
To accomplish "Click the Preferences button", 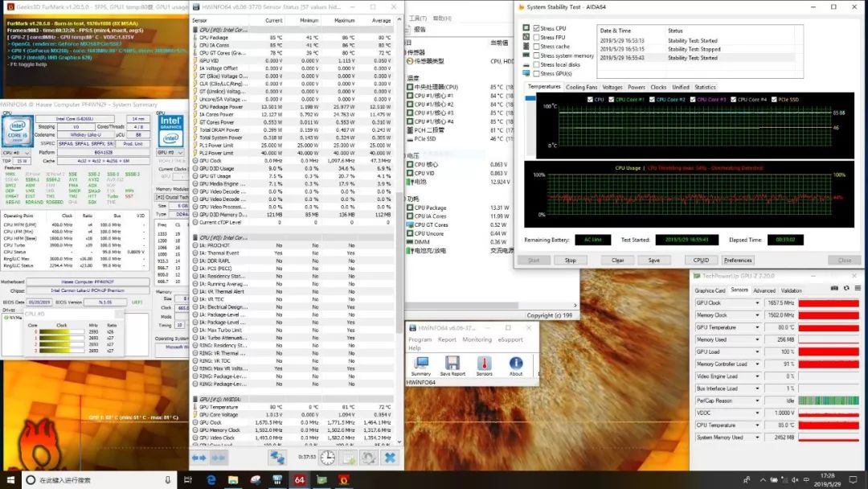I will (x=738, y=260).
